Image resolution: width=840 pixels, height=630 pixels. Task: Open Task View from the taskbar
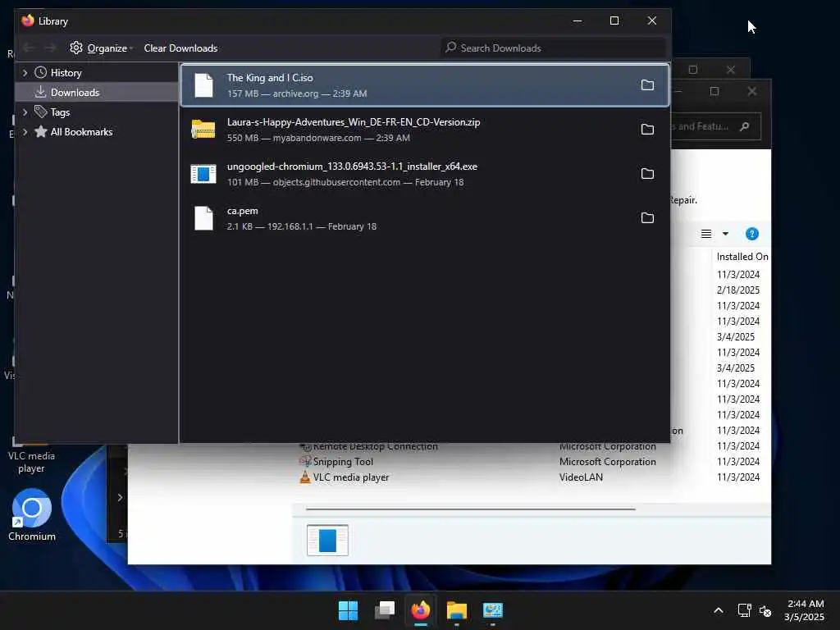pos(385,610)
